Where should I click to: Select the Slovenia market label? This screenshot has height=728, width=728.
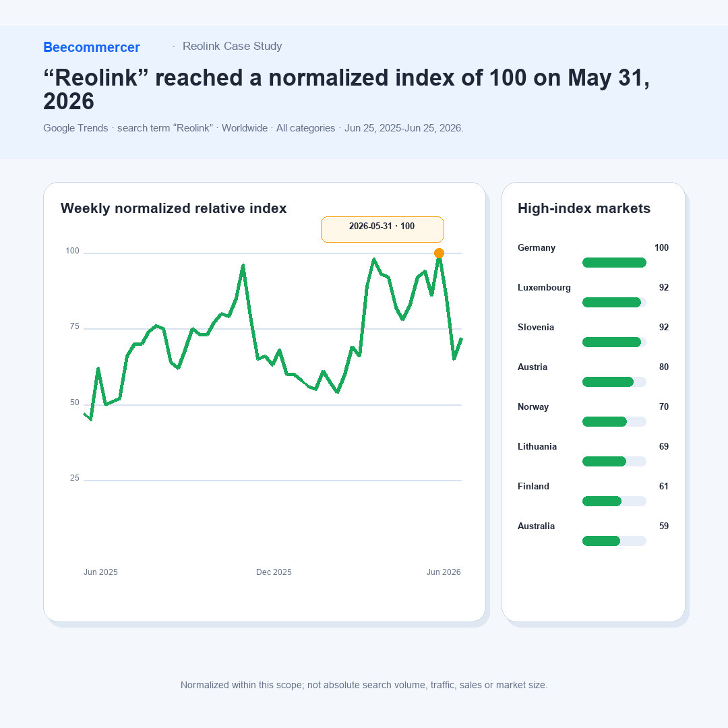click(x=536, y=328)
